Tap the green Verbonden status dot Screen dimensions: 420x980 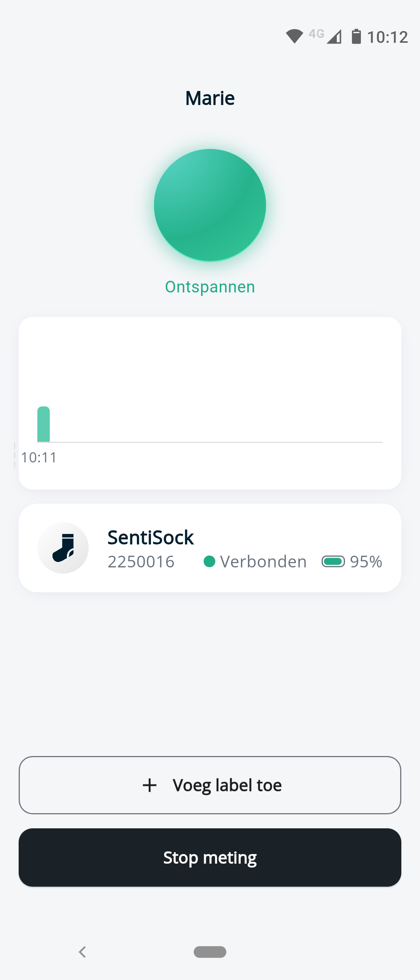(x=209, y=562)
